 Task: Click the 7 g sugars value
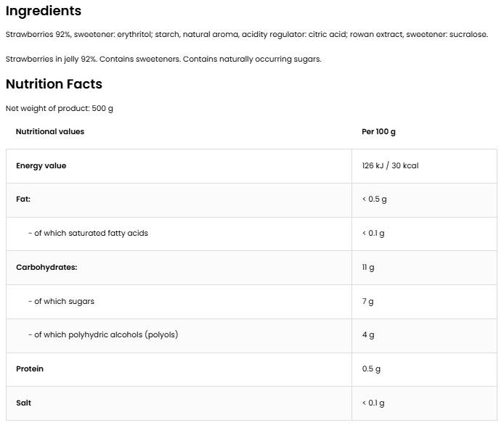368,301
